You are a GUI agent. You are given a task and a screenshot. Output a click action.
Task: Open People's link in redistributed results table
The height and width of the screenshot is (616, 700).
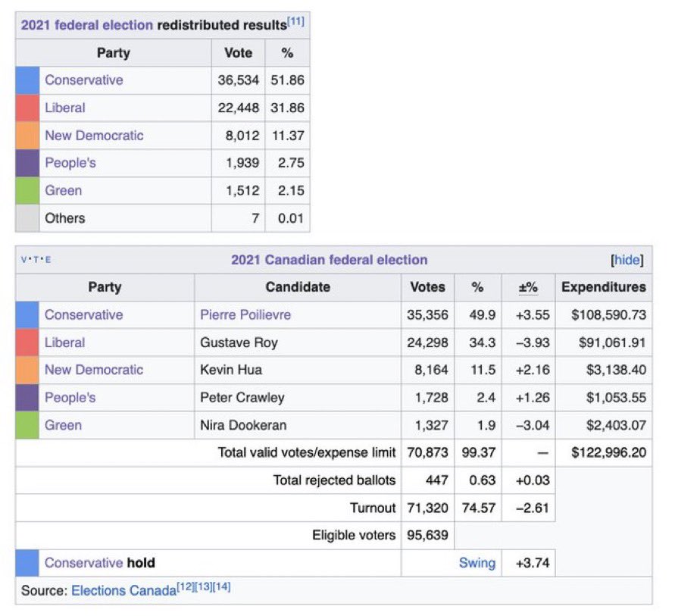(x=70, y=163)
